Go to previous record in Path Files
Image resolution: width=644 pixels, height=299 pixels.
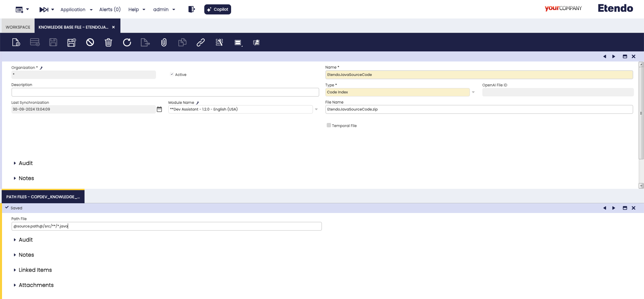(605, 208)
